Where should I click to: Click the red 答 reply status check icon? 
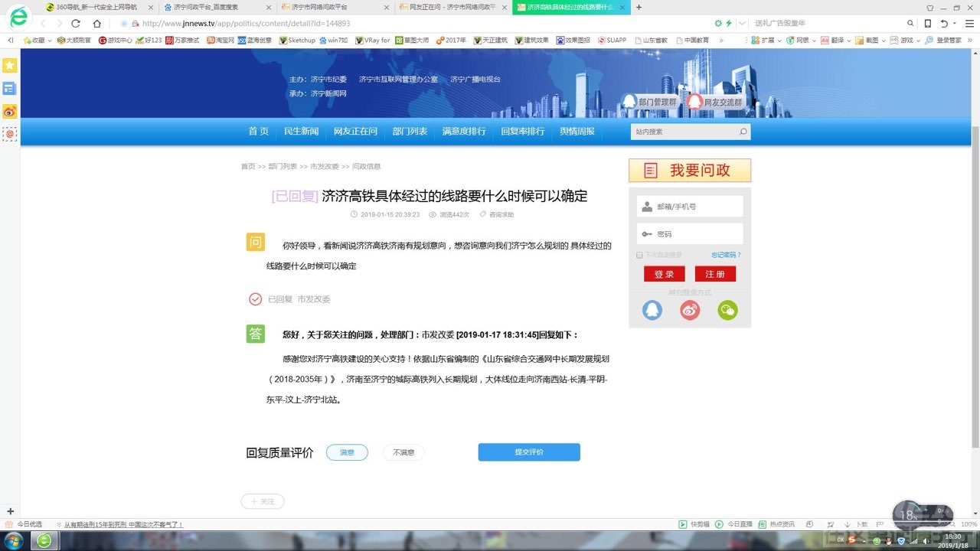[256, 298]
